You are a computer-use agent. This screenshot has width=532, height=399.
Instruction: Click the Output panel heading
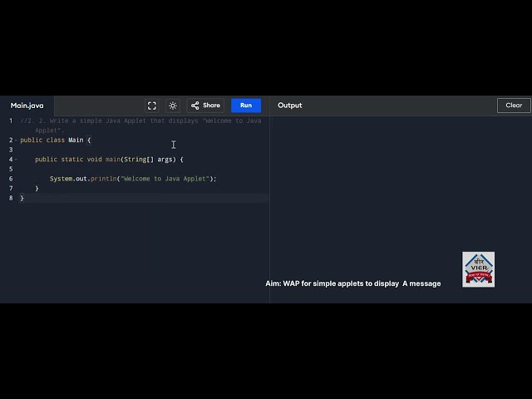click(290, 106)
